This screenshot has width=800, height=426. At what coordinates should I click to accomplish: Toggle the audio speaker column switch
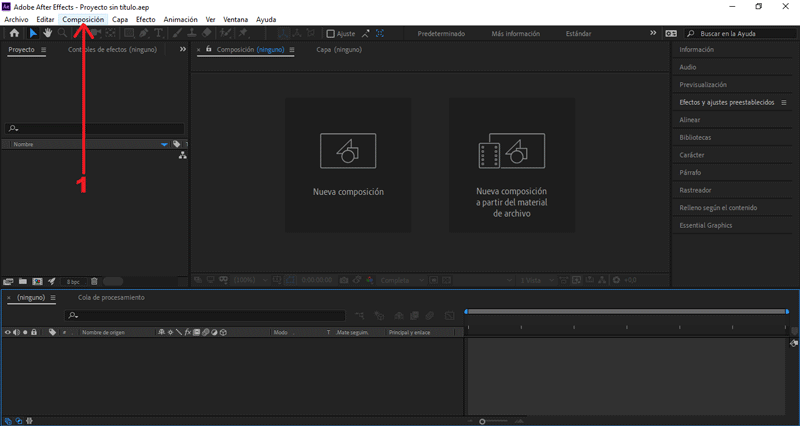pos(16,332)
